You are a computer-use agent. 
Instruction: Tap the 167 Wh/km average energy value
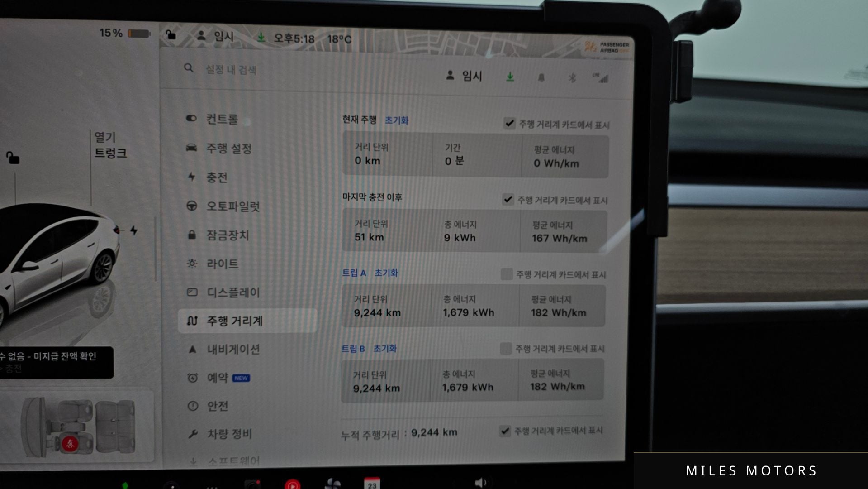(x=560, y=238)
